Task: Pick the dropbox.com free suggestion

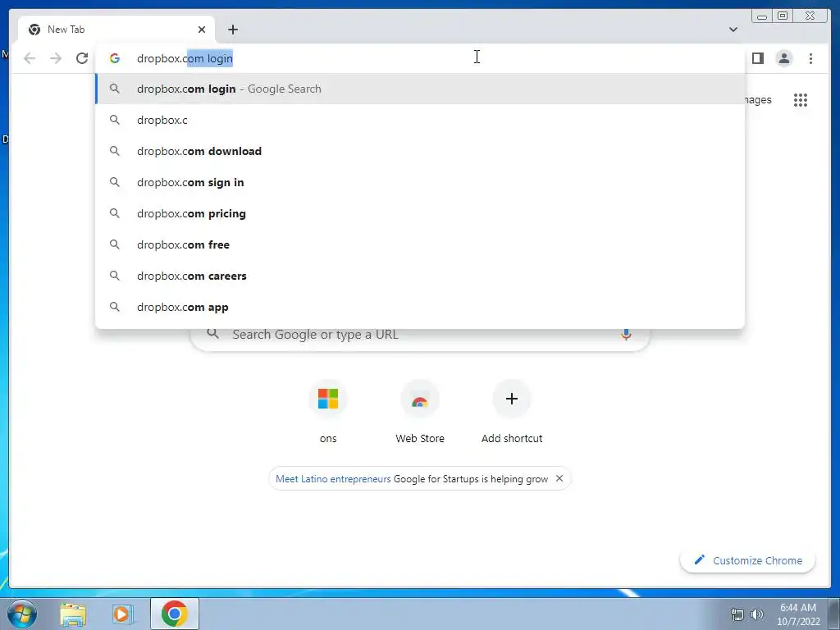Action: 420,244
